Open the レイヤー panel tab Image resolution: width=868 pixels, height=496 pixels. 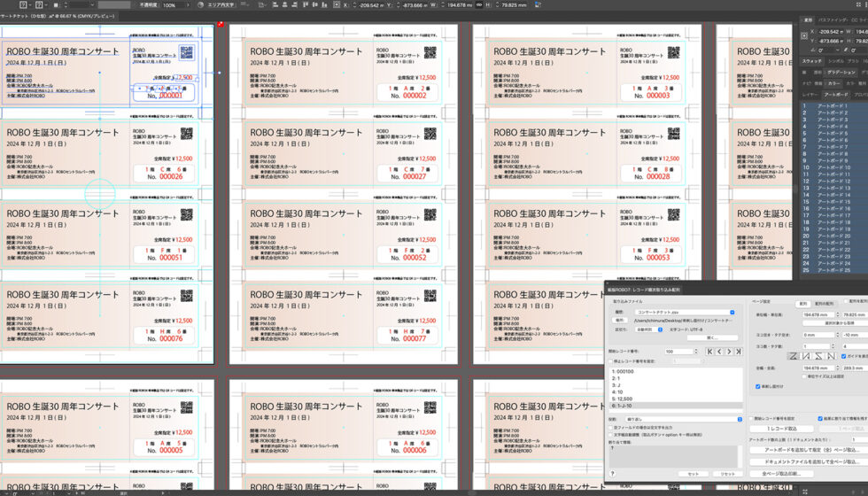point(809,95)
